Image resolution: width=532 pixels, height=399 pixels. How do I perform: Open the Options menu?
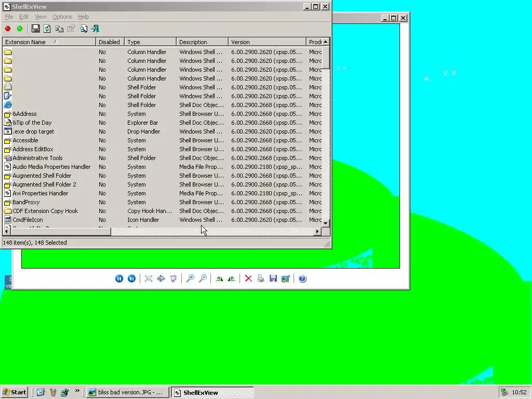tap(62, 17)
